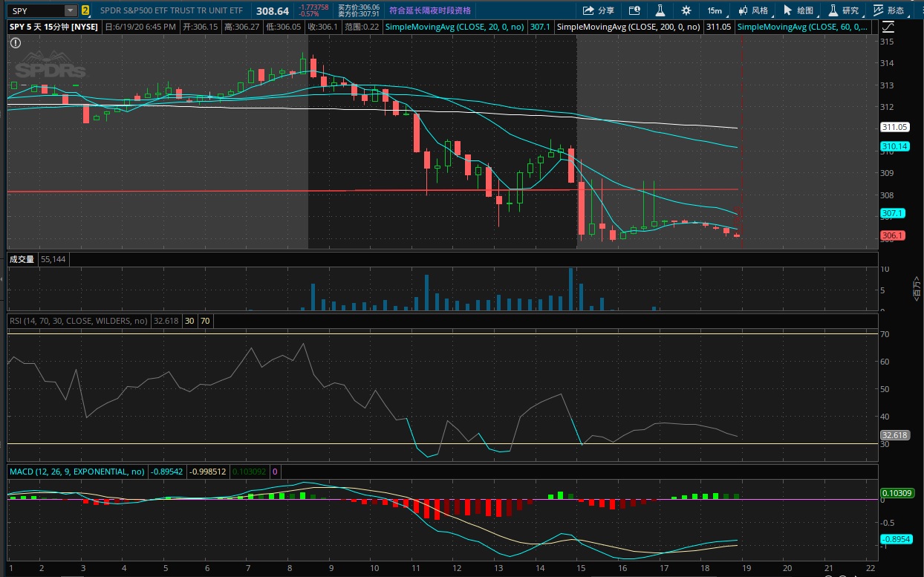Click the RSI oversold level 30 in header

coord(189,321)
